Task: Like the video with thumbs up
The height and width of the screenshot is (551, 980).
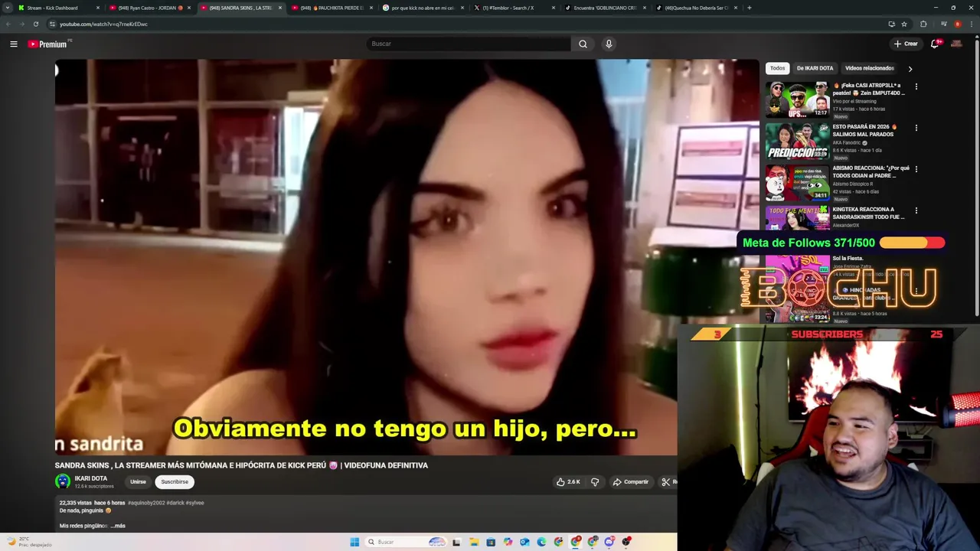Action: pyautogui.click(x=568, y=482)
